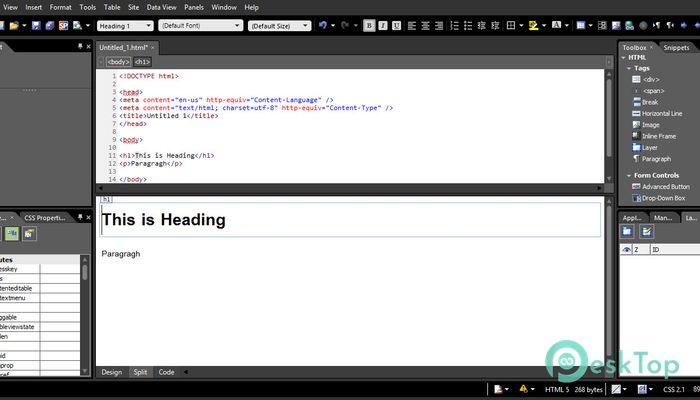Click the Borders icon in toolbar
700x400 pixels.
pos(511,26)
